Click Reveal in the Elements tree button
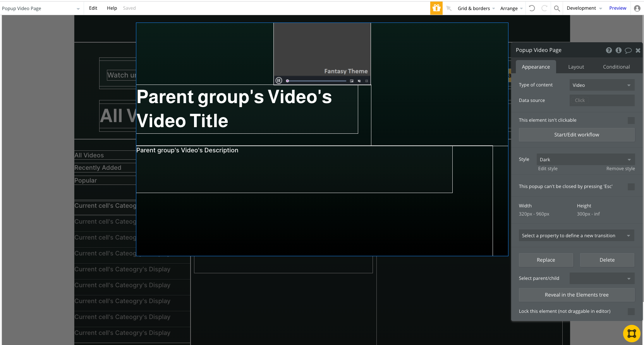The image size is (644, 345). pos(577,295)
